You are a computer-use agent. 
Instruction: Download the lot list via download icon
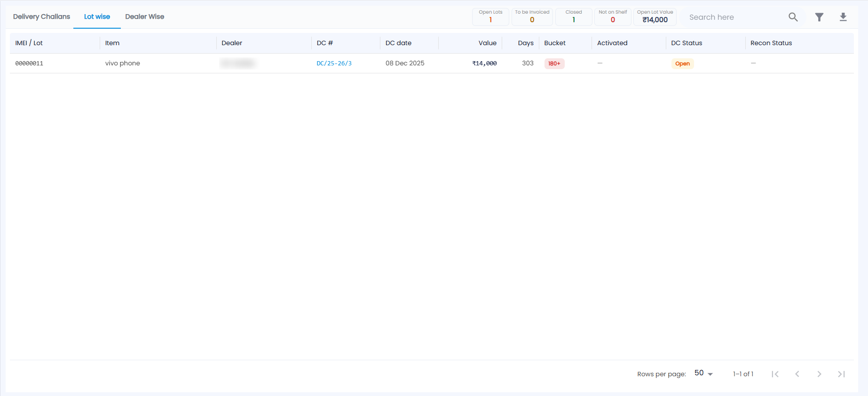[843, 17]
